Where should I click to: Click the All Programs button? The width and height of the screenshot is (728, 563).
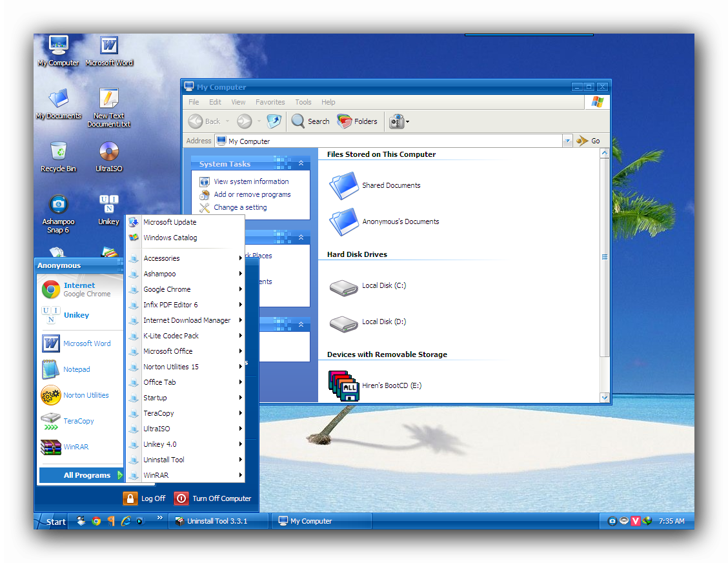[81, 475]
